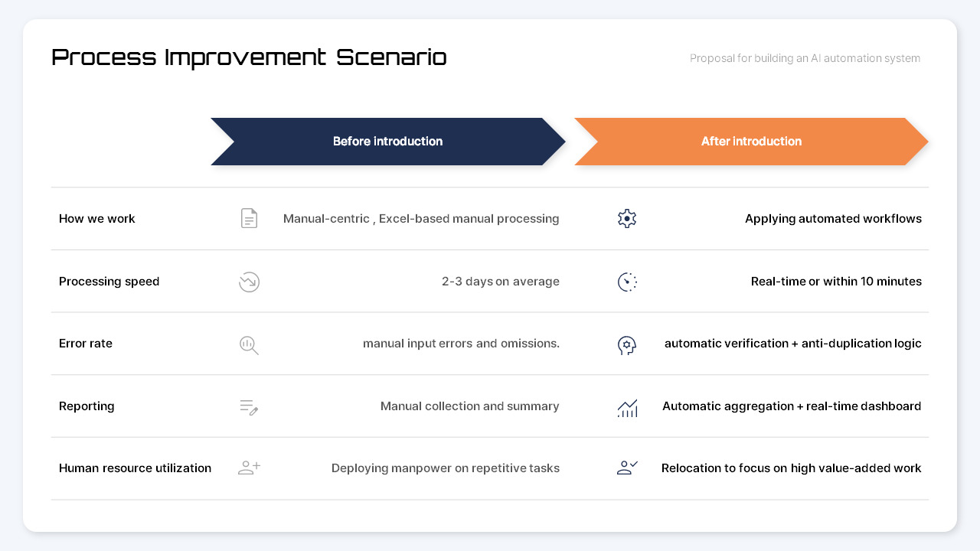Select the Real-time or within 10 minutes text
Screen dimensions: 980x551
[x=836, y=282]
